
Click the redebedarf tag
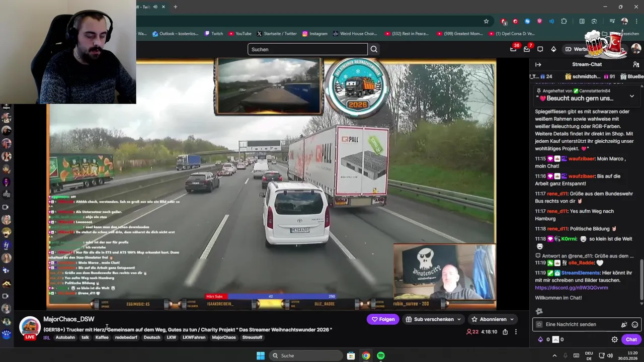point(126,337)
